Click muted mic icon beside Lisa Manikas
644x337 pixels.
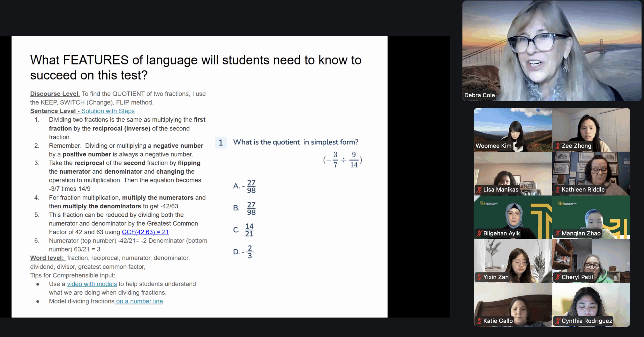479,189
